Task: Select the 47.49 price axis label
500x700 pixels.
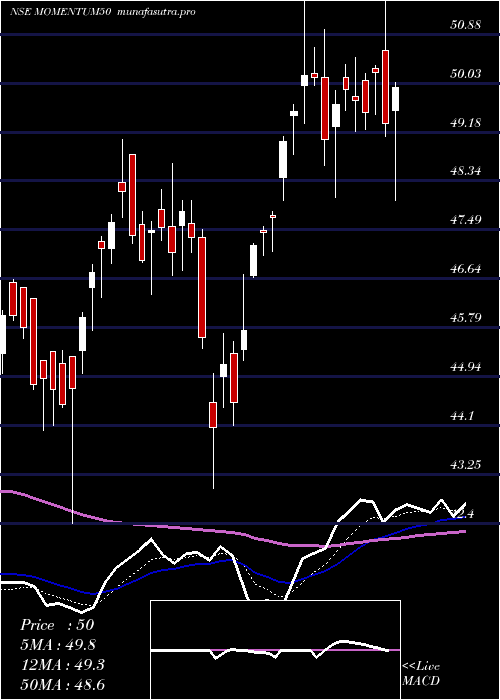Action: click(466, 220)
